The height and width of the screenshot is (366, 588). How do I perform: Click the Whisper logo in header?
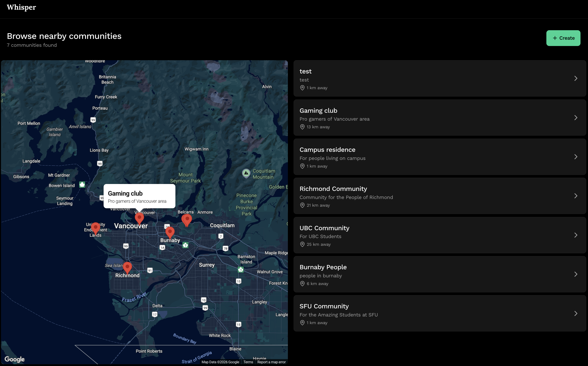tap(21, 7)
